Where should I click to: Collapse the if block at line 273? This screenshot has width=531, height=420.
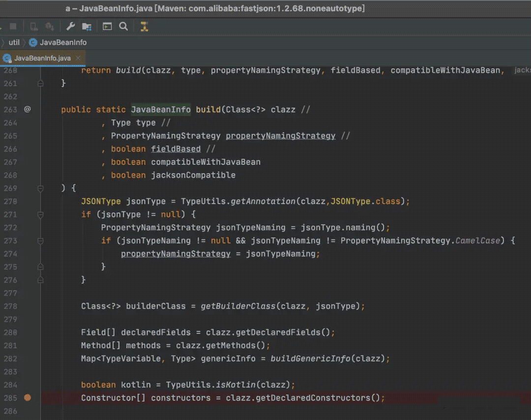pos(40,241)
